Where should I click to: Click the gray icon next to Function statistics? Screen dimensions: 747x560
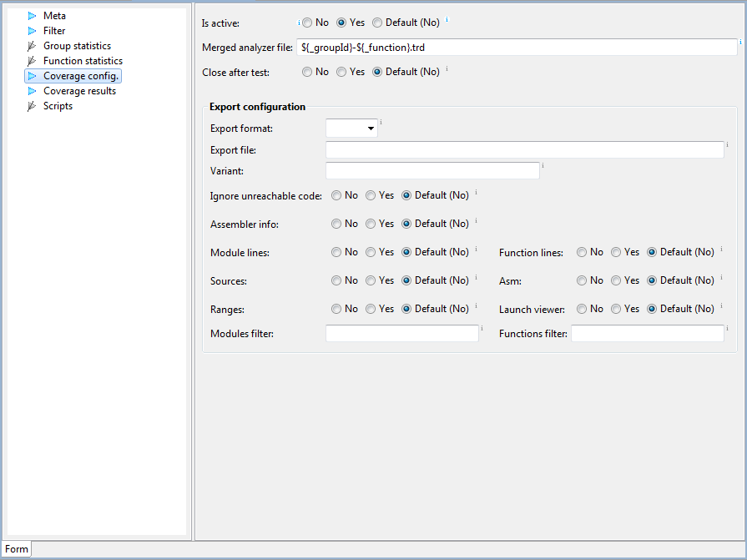[32, 61]
